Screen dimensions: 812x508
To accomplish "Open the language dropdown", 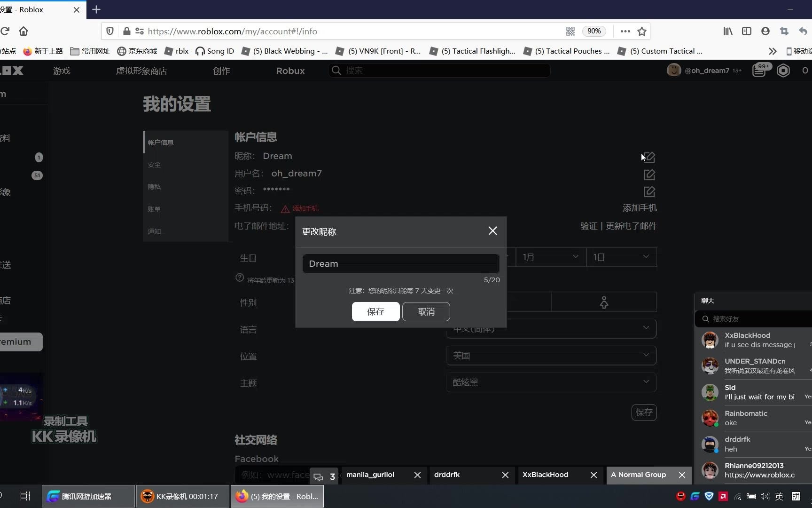I will [551, 328].
